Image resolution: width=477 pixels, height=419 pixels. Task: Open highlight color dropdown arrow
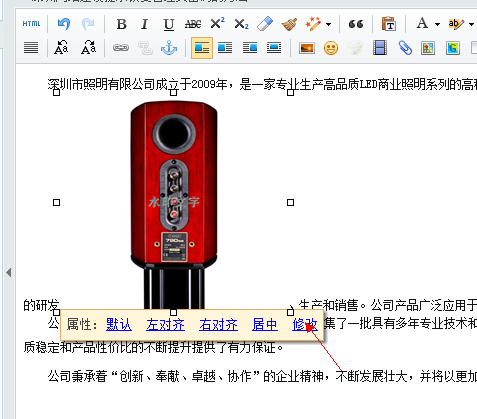tap(471, 24)
